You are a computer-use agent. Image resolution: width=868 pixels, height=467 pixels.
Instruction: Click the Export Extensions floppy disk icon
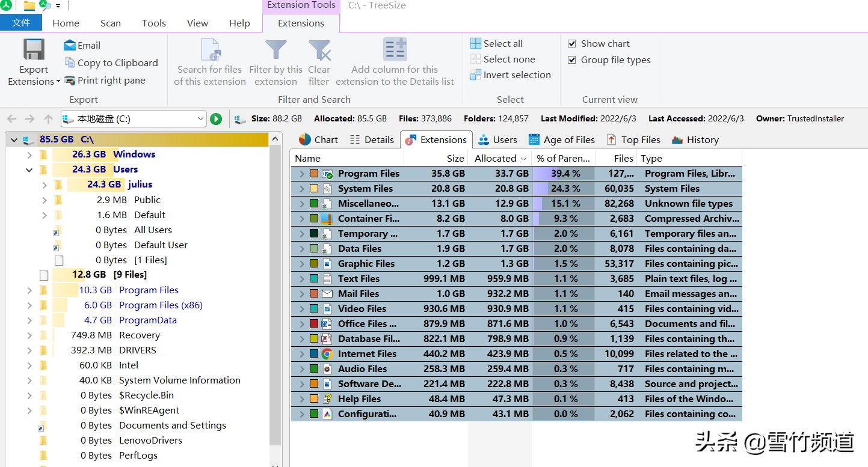(x=34, y=50)
